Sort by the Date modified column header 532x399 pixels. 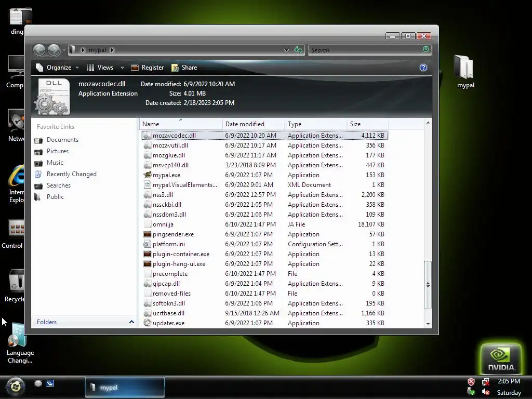click(253, 124)
